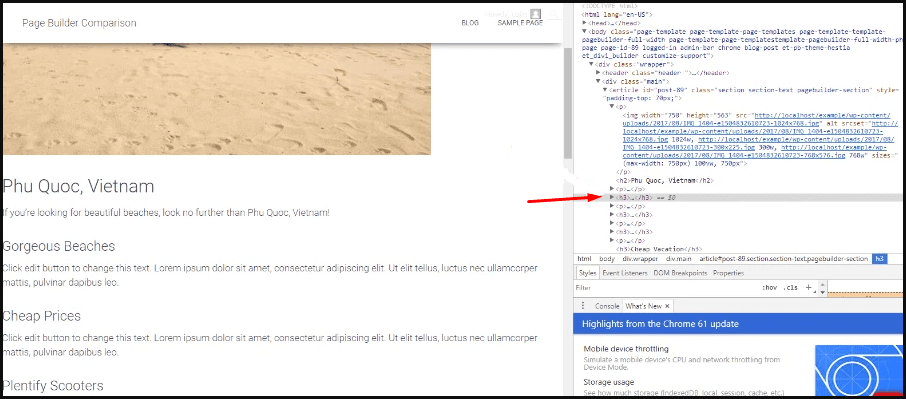Select article#post-89 in the DOM breadcrumb

[x=784, y=259]
